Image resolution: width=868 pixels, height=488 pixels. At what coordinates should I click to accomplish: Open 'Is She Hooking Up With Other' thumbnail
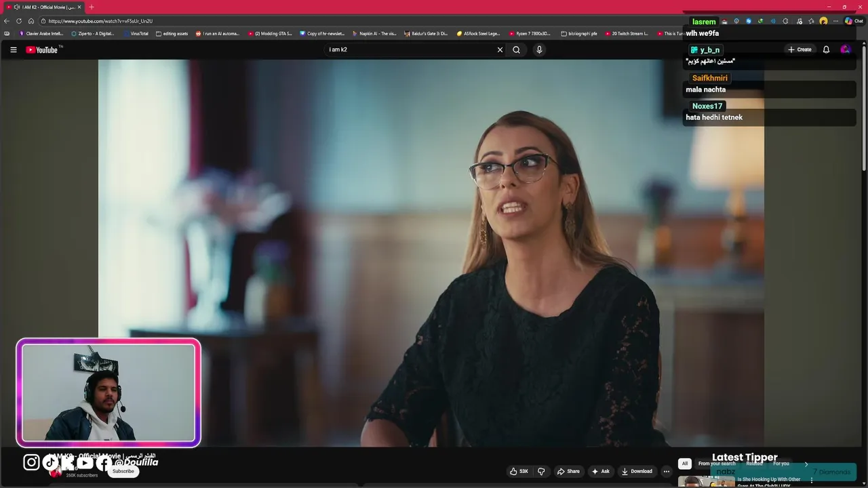click(x=706, y=482)
